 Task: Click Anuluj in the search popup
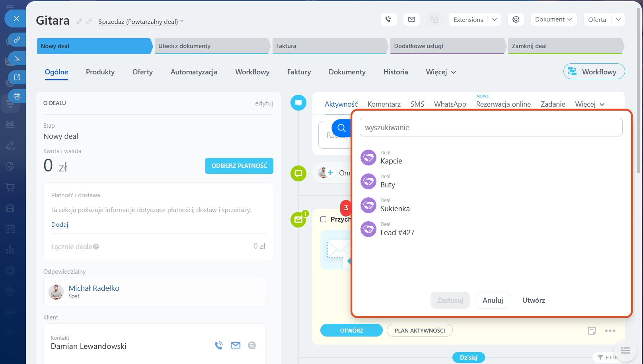point(493,300)
